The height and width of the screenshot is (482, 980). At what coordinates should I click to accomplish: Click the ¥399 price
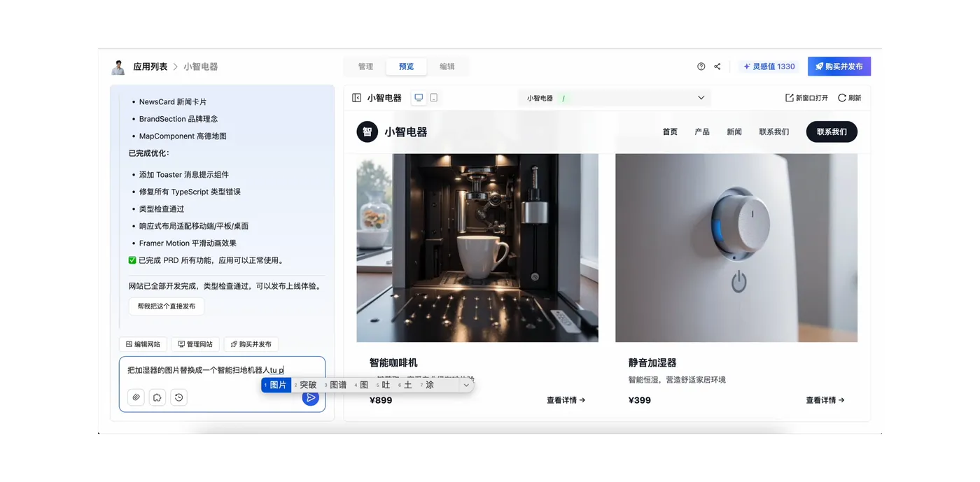pyautogui.click(x=640, y=400)
